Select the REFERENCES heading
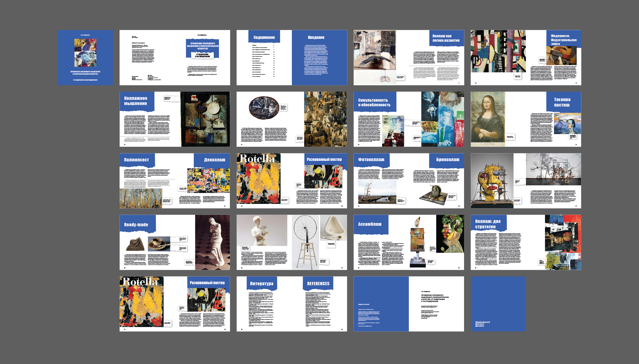Image resolution: width=639 pixels, height=364 pixels. (318, 283)
